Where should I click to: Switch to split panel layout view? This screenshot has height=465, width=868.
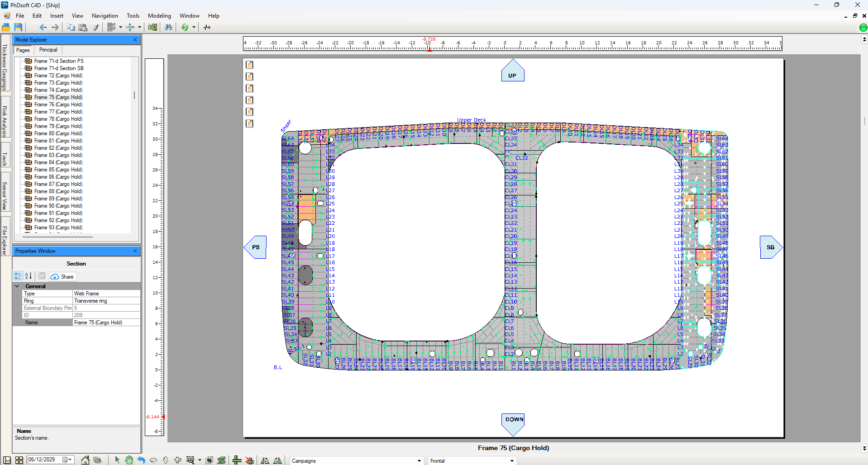point(7,460)
